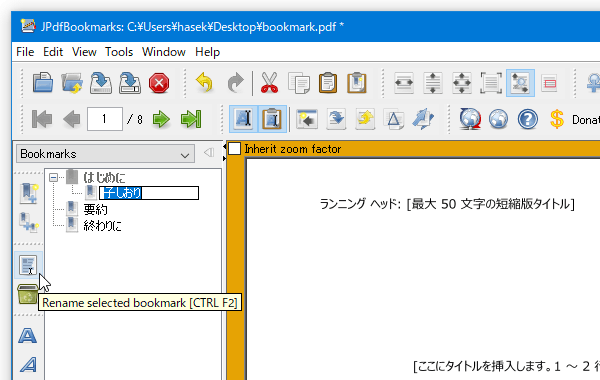Click the dump bookmarks up-arrow icon

[365, 119]
